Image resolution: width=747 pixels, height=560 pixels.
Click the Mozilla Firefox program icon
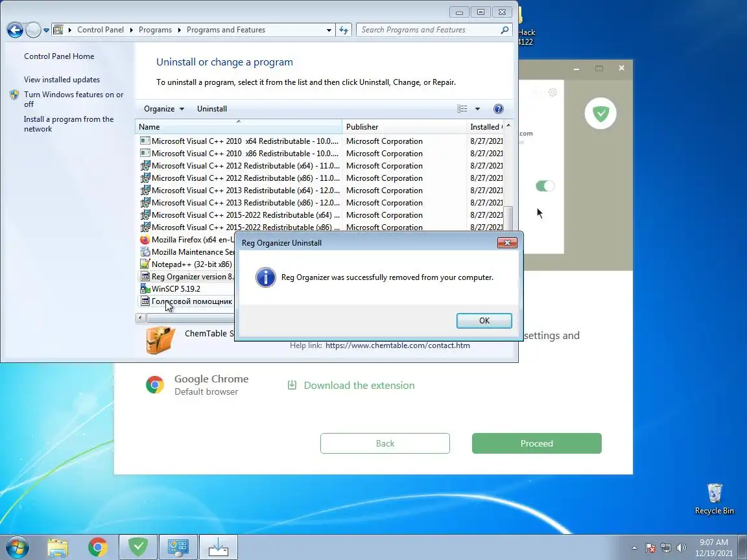(145, 240)
